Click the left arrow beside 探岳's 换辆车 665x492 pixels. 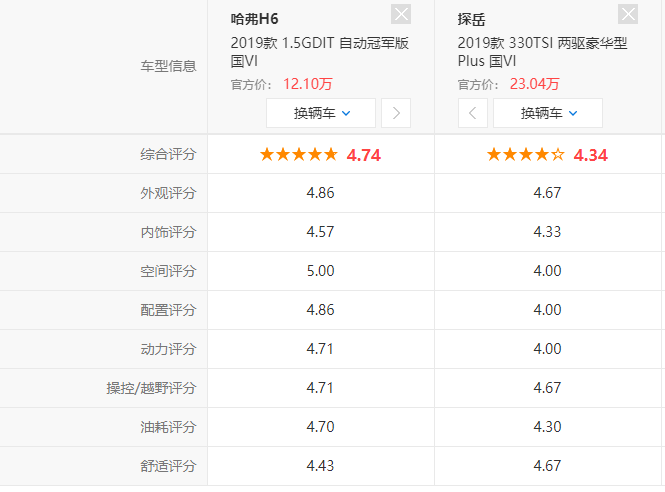(x=473, y=113)
